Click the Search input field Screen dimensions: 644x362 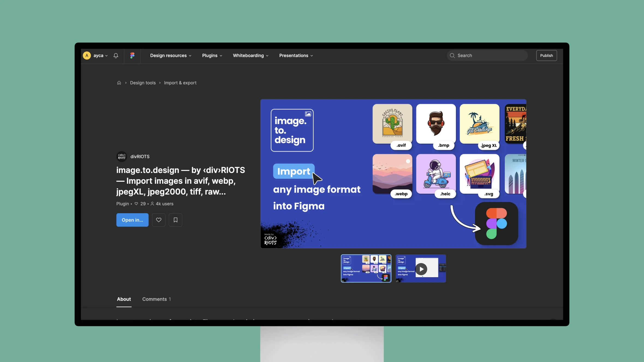coord(487,55)
